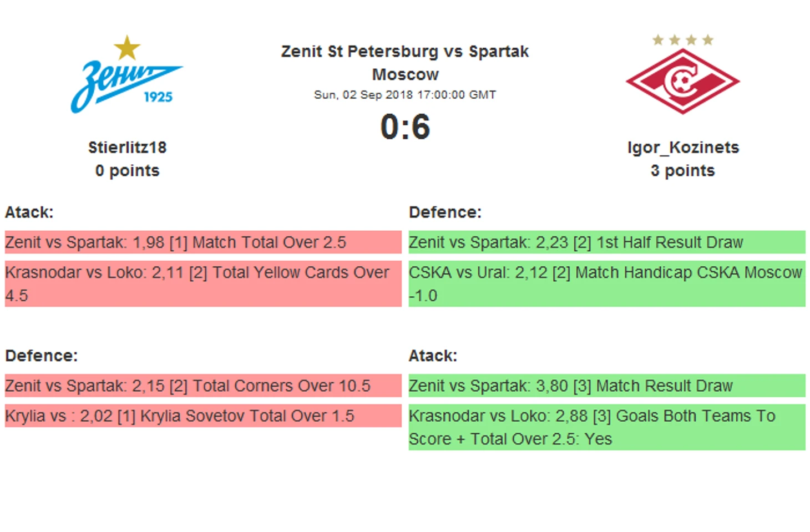810x532 pixels.
Task: Click Stierlitz18's 0 points label
Action: 127,171
